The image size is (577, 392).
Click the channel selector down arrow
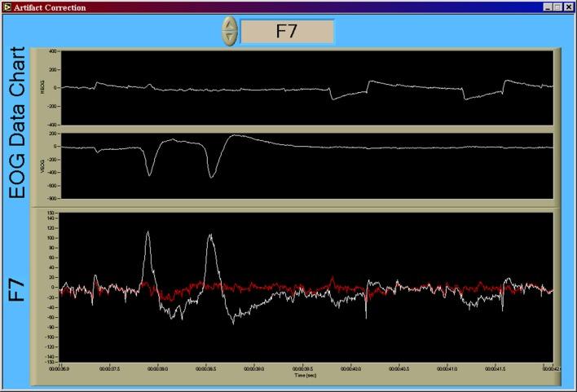coord(230,37)
